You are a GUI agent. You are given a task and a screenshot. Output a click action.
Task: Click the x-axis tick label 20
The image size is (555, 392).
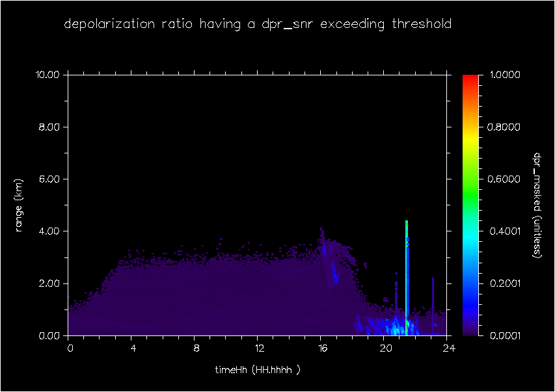tap(386, 348)
